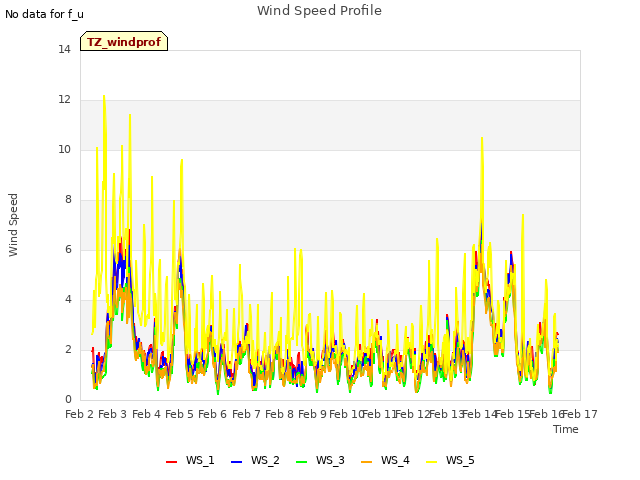Click the y-axis value 2

(x=68, y=349)
